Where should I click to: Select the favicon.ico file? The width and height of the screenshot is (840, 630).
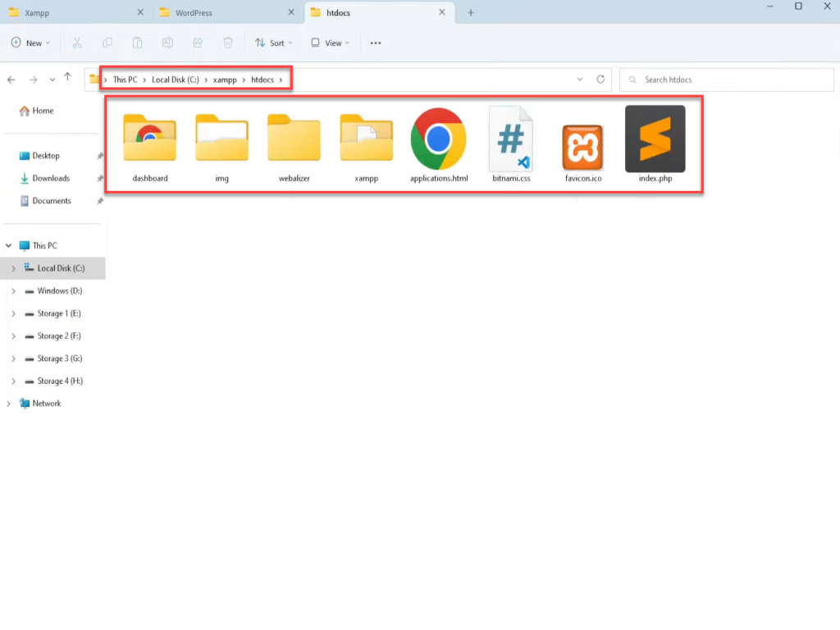coord(583,153)
